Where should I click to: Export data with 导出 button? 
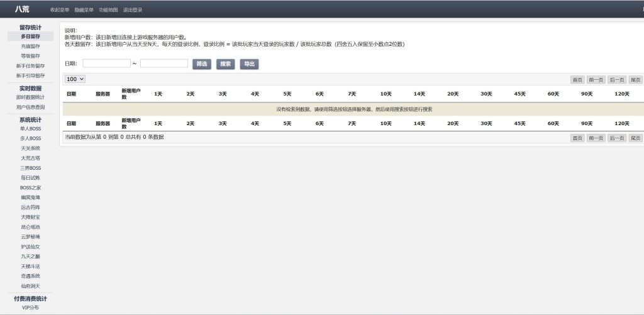click(249, 64)
